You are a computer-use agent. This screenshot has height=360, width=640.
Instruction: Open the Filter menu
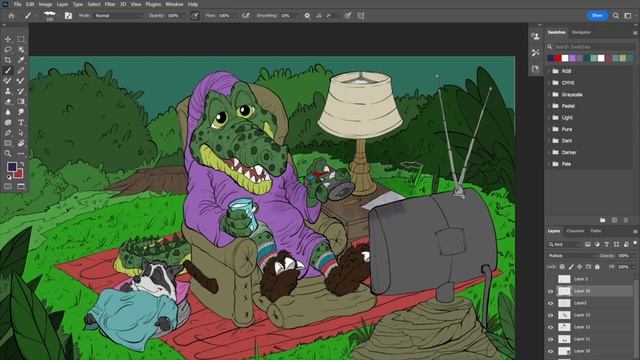coord(110,4)
